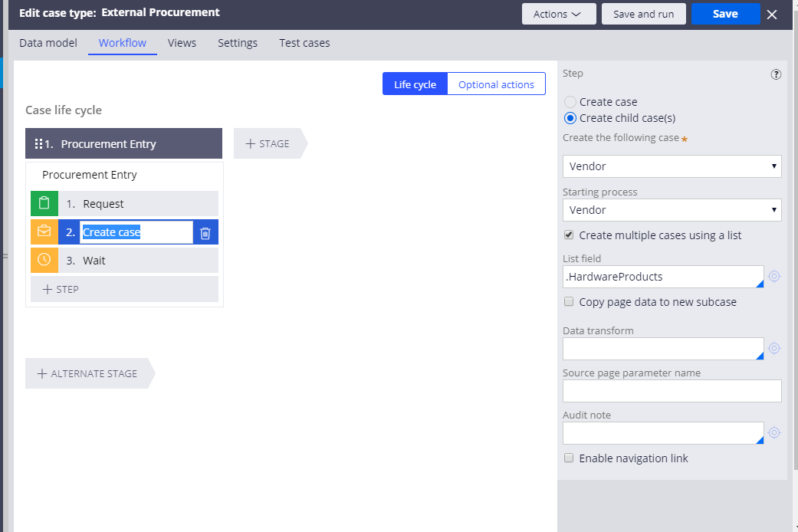Viewport: 798px width, 532px height.
Task: Grab the Procurement Entry stage drag handle
Action: click(38, 144)
